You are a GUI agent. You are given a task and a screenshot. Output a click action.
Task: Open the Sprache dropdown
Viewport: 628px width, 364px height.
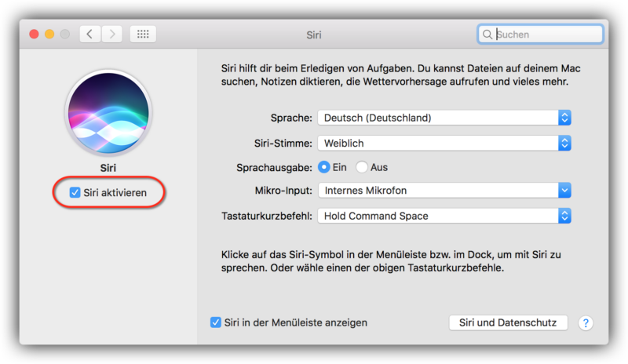tap(444, 118)
